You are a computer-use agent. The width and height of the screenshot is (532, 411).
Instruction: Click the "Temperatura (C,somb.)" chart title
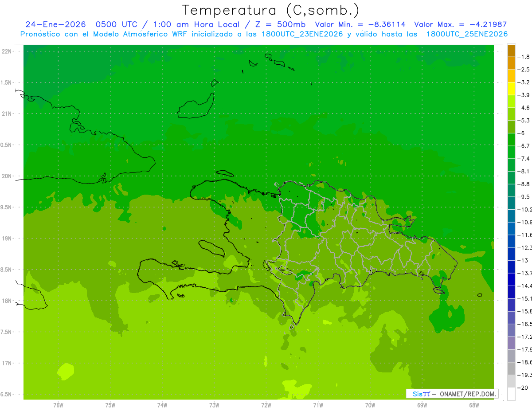pyautogui.click(x=271, y=10)
